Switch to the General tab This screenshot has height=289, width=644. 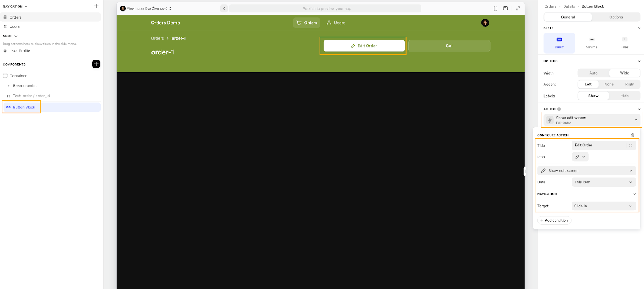(568, 17)
